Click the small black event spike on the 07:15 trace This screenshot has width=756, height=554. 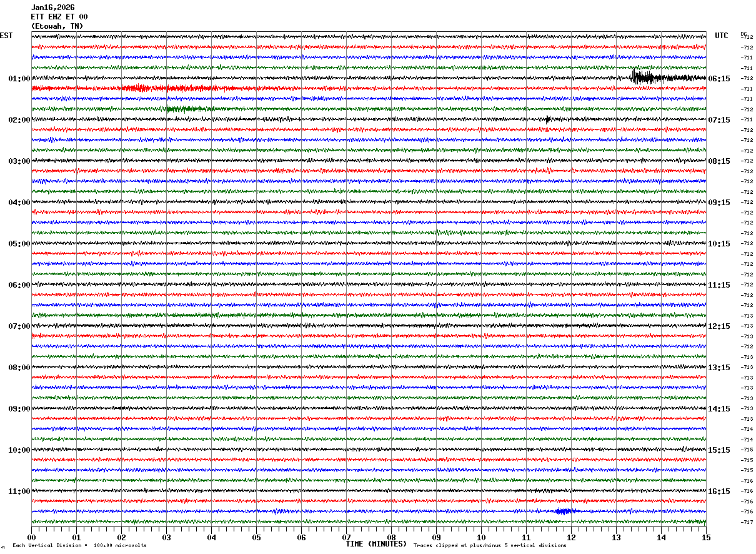click(548, 119)
